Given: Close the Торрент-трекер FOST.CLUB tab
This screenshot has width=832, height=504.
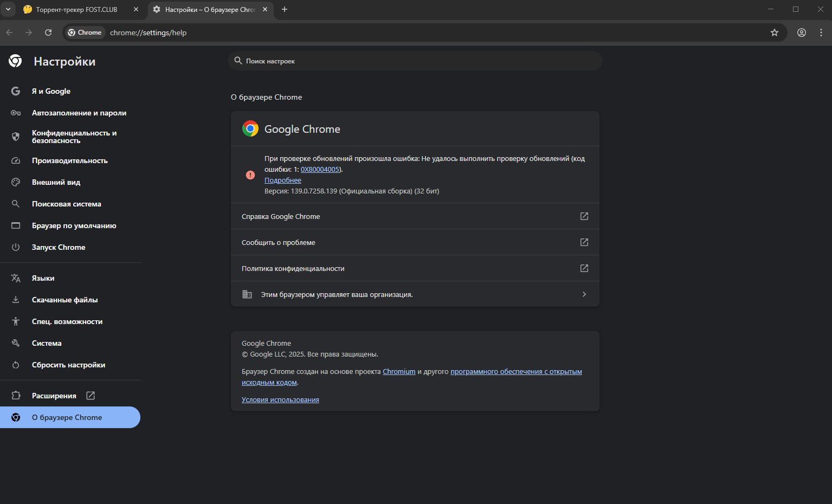Looking at the screenshot, I should pos(136,9).
